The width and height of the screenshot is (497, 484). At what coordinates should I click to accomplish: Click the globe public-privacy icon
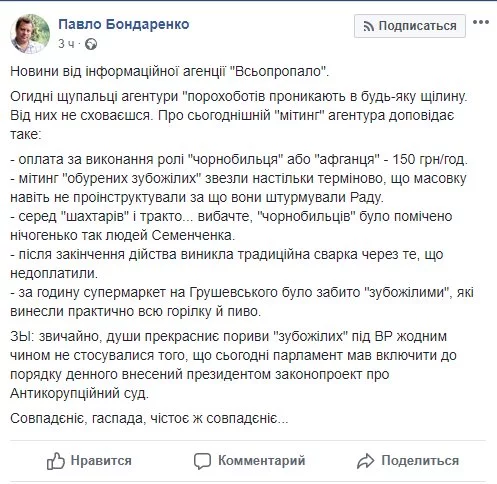[x=91, y=44]
